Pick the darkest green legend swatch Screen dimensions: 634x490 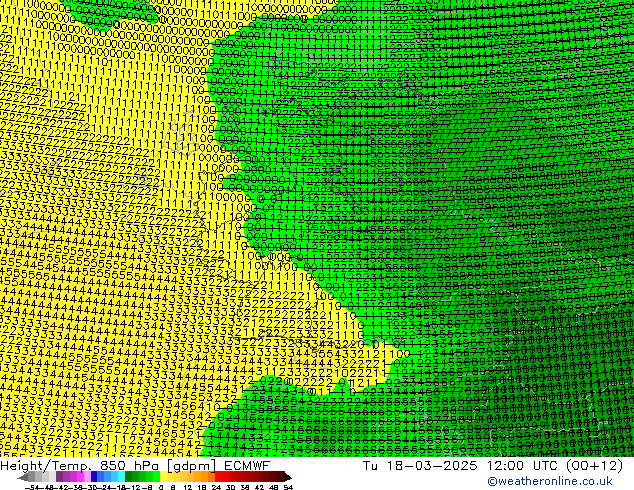pyautogui.click(x=128, y=477)
